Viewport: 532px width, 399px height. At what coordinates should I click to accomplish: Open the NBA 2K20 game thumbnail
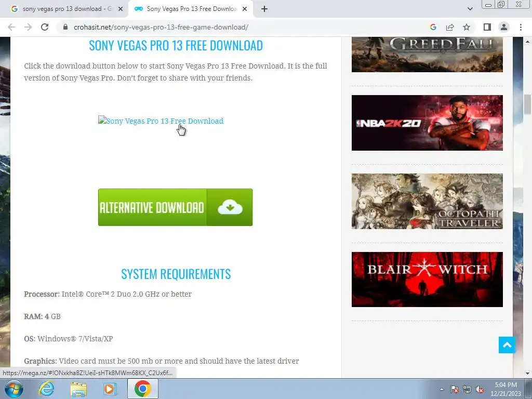point(427,123)
